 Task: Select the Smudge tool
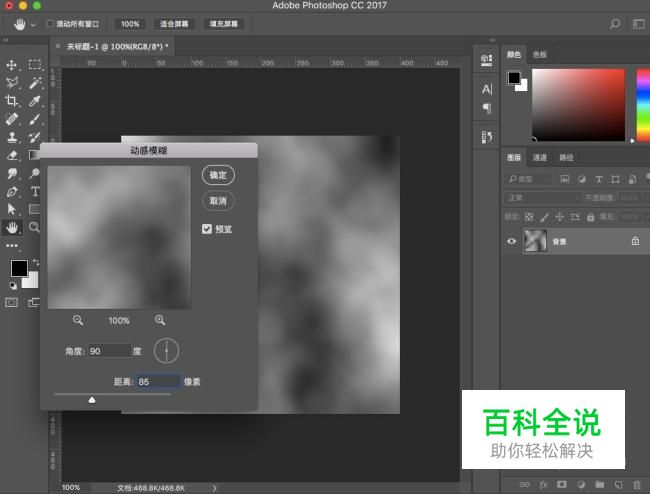12,174
